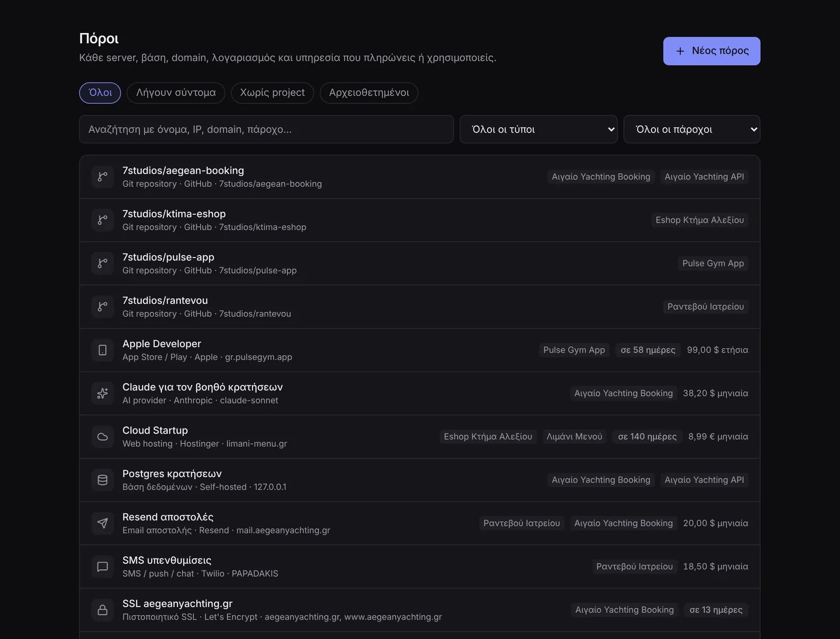Screen dimensions: 840x639
Task: Click the database icon beside Postgres κρατήσεων
Action: (103, 480)
